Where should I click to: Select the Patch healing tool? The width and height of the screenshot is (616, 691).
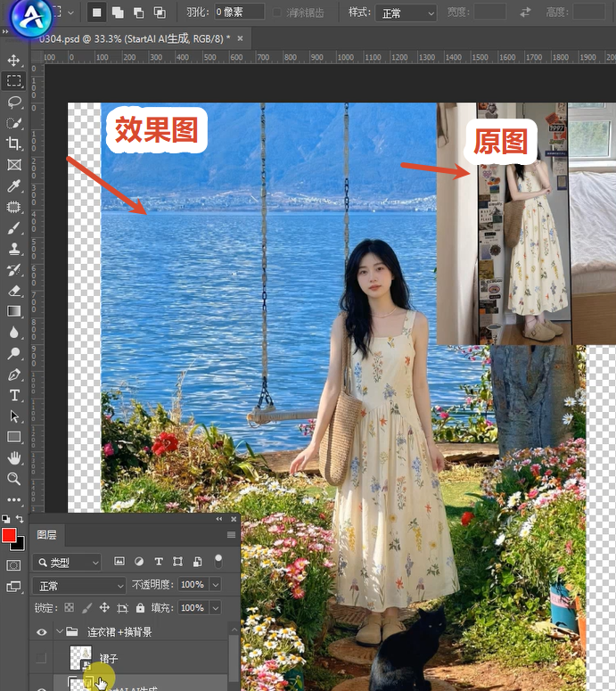(x=13, y=207)
